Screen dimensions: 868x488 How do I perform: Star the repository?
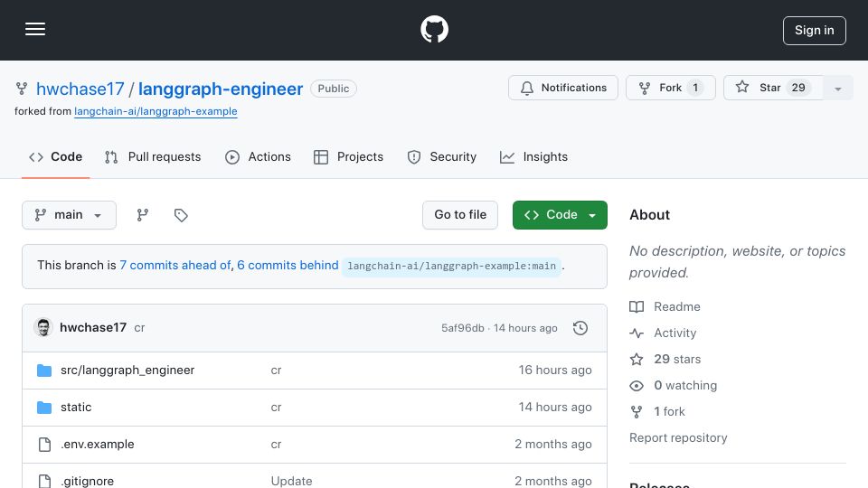click(773, 88)
